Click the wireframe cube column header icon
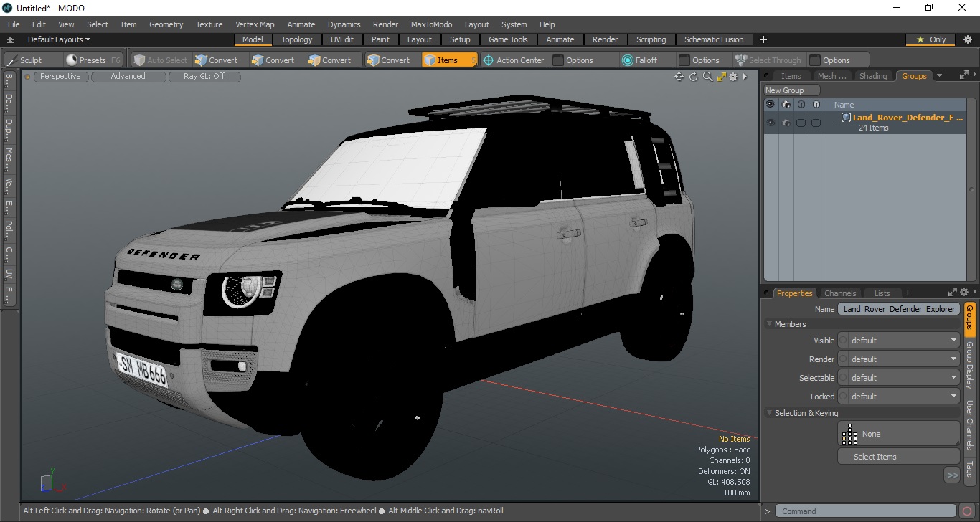Screen dimensions: 980x522 [801, 105]
